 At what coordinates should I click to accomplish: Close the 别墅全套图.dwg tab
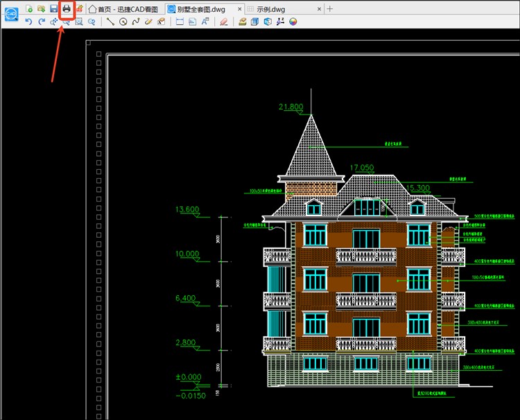click(239, 9)
